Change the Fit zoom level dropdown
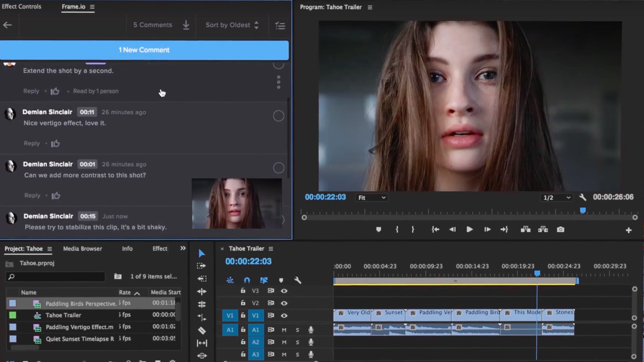The image size is (644, 362). [x=371, y=197]
